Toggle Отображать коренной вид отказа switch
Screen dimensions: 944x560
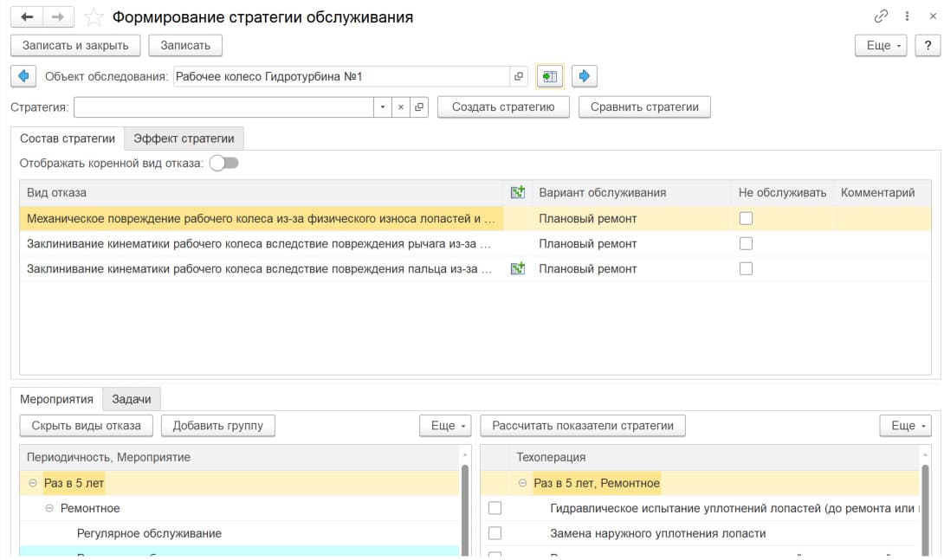click(x=223, y=163)
